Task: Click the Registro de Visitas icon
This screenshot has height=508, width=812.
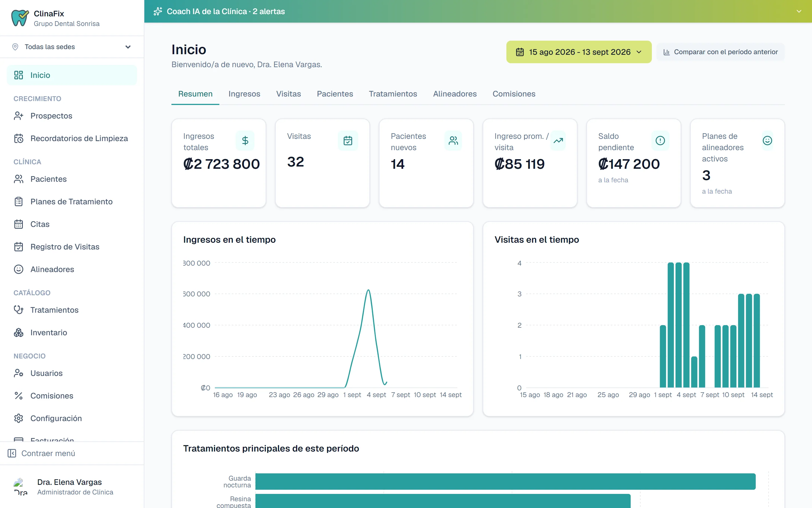Action: coord(18,247)
